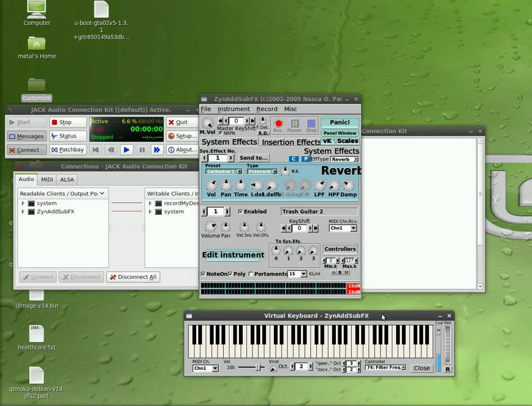Screen dimensions: 532x406
Task: Click the reverb Vol knob
Action: click(211, 185)
